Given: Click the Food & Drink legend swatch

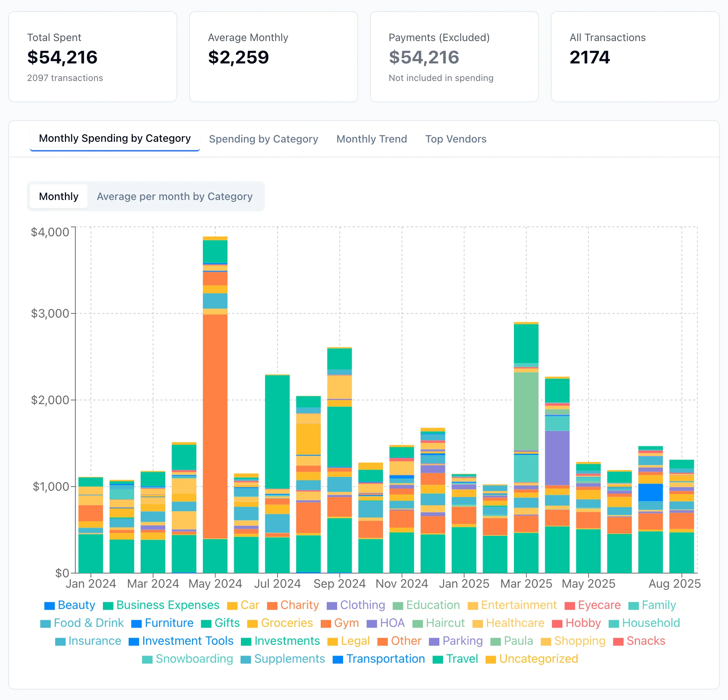Looking at the screenshot, I should pos(45,624).
